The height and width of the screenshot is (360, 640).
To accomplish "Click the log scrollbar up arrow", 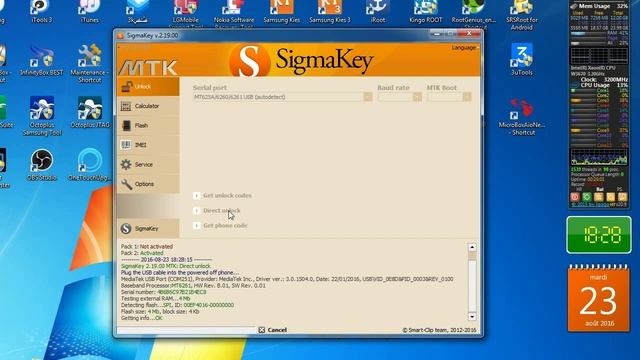I will pos(472,247).
